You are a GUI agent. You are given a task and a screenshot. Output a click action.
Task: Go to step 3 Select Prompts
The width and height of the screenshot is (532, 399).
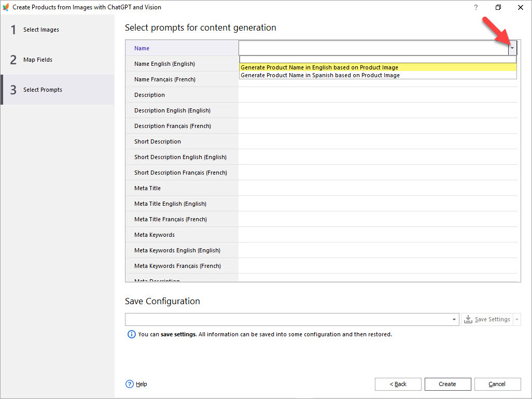(x=58, y=90)
